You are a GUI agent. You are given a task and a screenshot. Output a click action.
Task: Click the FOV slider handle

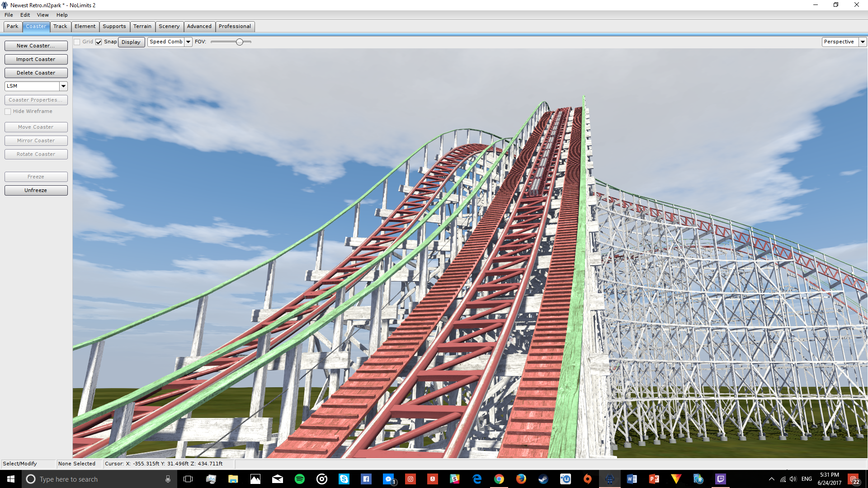pyautogui.click(x=240, y=42)
